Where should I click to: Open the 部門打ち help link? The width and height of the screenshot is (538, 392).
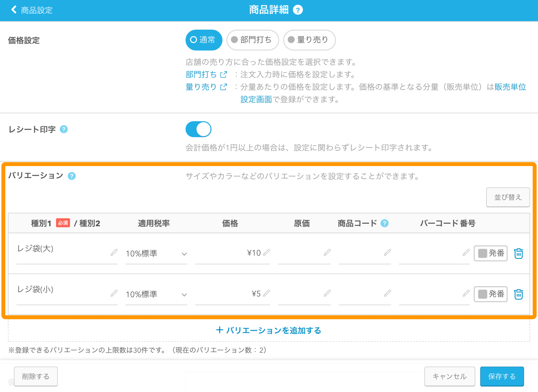(201, 74)
